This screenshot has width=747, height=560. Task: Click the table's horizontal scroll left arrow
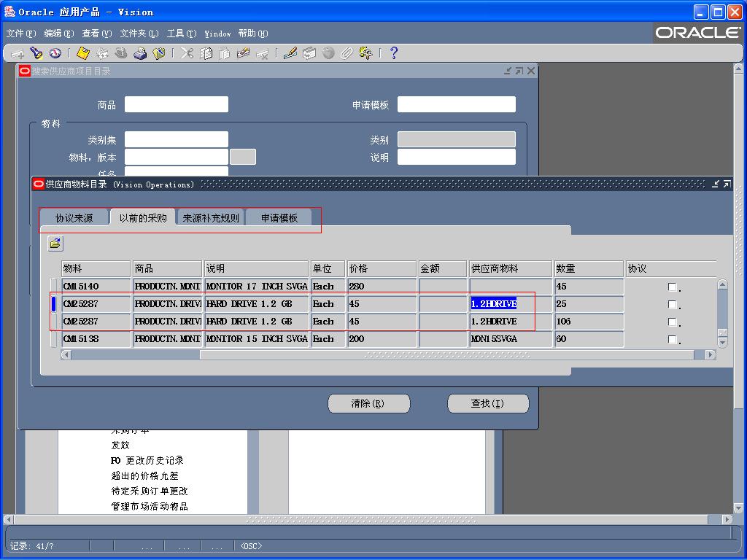66,355
